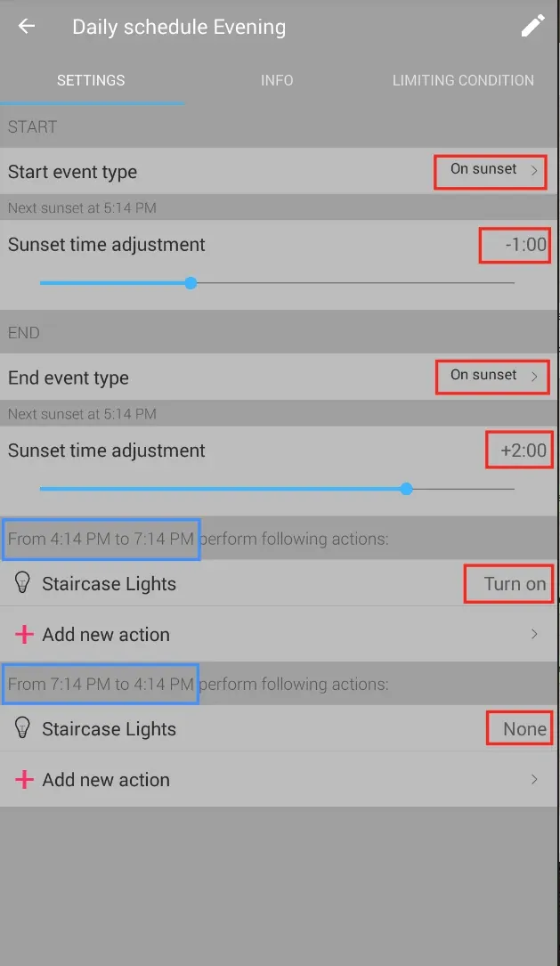The height and width of the screenshot is (966, 560).
Task: Expand second Add new action chevron
Action: (x=534, y=779)
